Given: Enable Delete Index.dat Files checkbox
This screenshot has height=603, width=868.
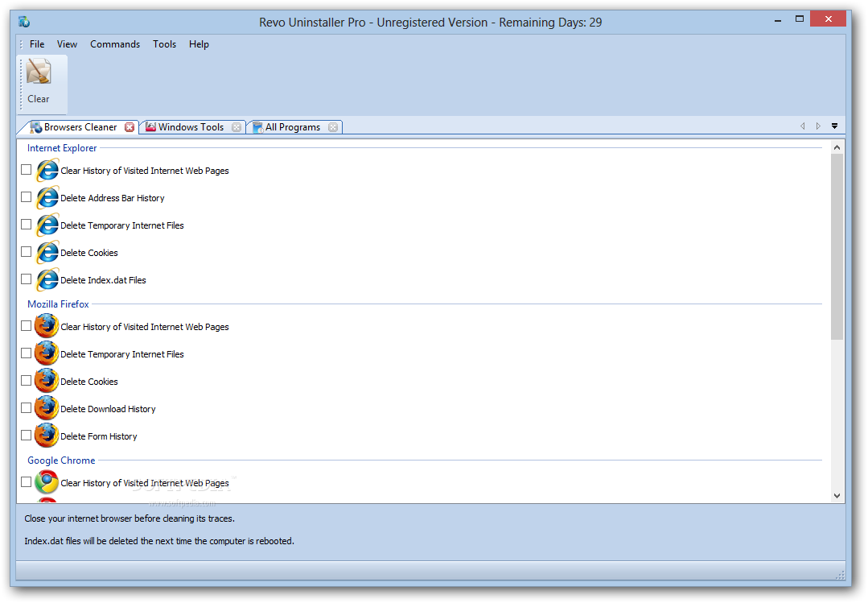Looking at the screenshot, I should pos(26,279).
